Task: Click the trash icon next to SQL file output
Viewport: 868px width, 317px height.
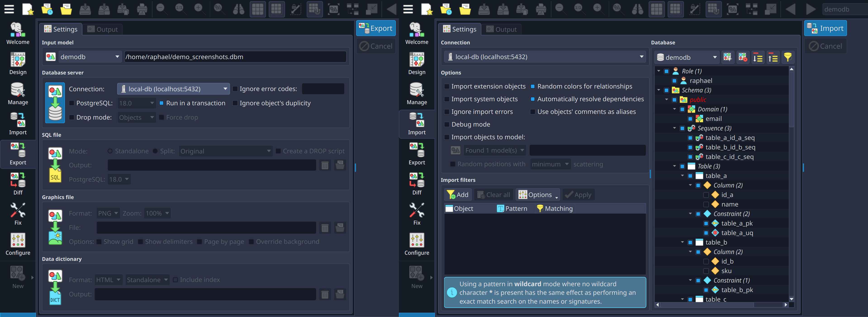Action: pyautogui.click(x=325, y=165)
